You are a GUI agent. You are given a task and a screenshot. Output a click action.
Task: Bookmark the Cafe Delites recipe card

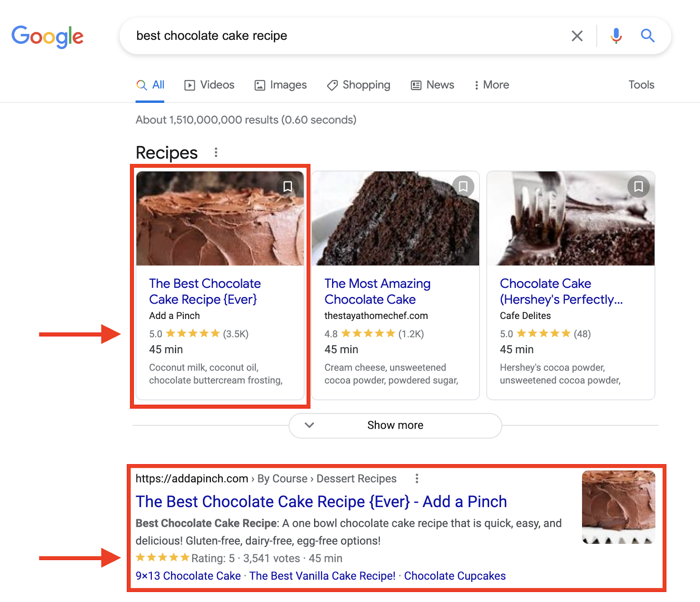click(638, 187)
